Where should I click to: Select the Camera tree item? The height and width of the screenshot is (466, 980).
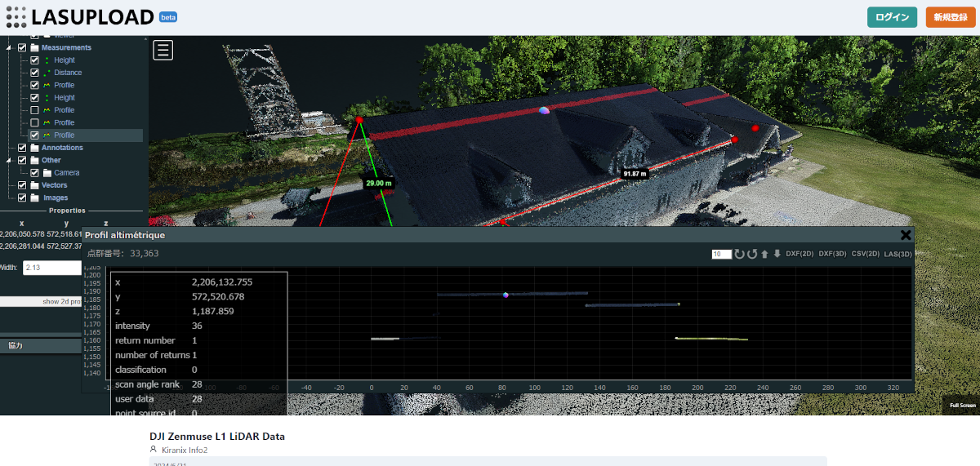tap(67, 173)
